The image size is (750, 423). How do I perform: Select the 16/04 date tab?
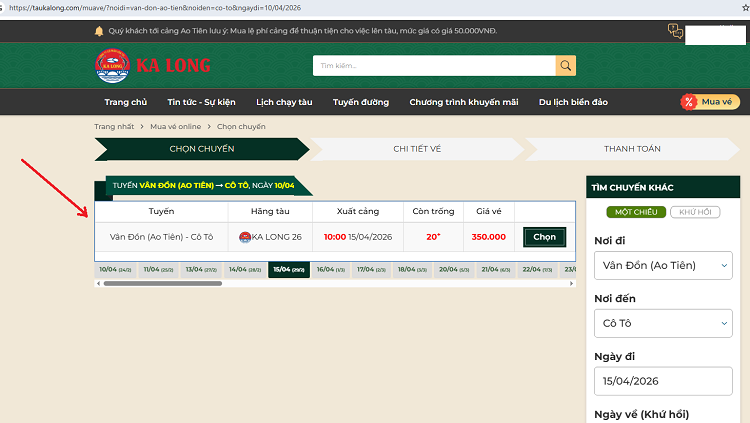[x=330, y=269]
